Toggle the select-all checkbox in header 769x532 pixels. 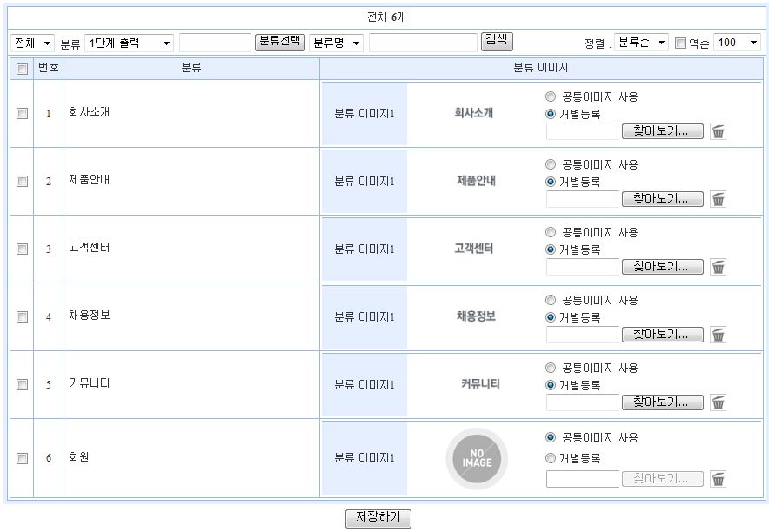pyautogui.click(x=23, y=69)
